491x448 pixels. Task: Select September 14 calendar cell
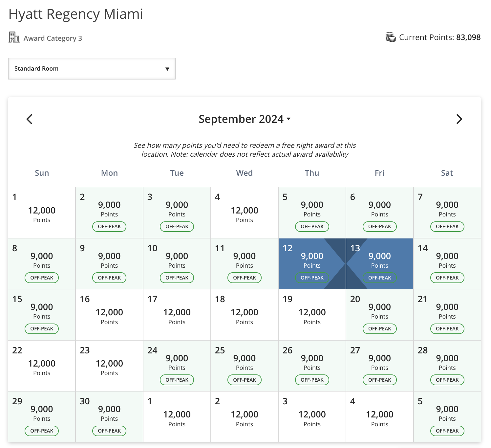[447, 264]
